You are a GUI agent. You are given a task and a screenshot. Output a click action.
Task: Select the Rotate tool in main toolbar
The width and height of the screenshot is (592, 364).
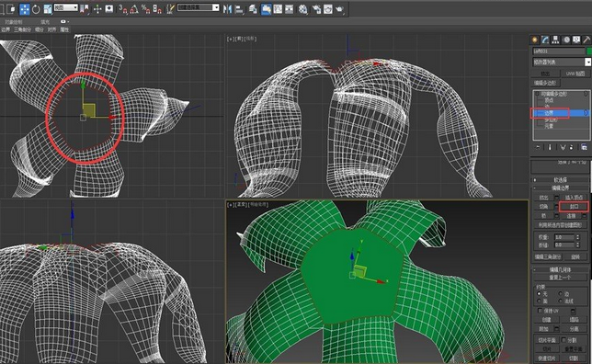tap(36, 9)
